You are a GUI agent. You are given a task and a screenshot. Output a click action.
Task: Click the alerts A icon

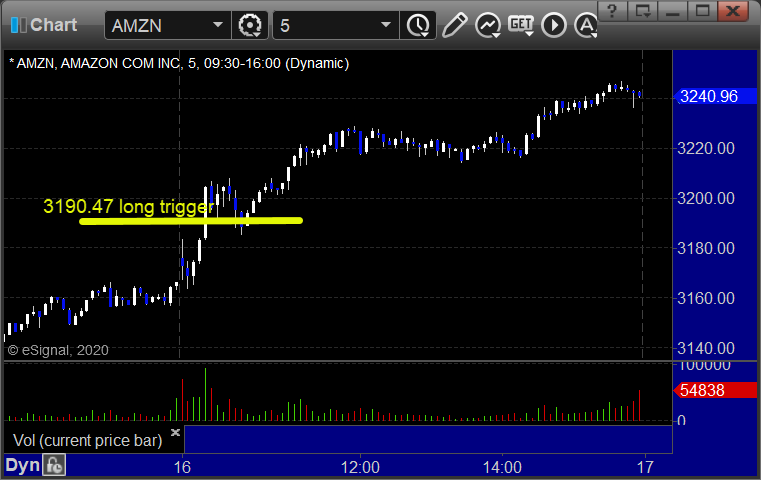586,25
